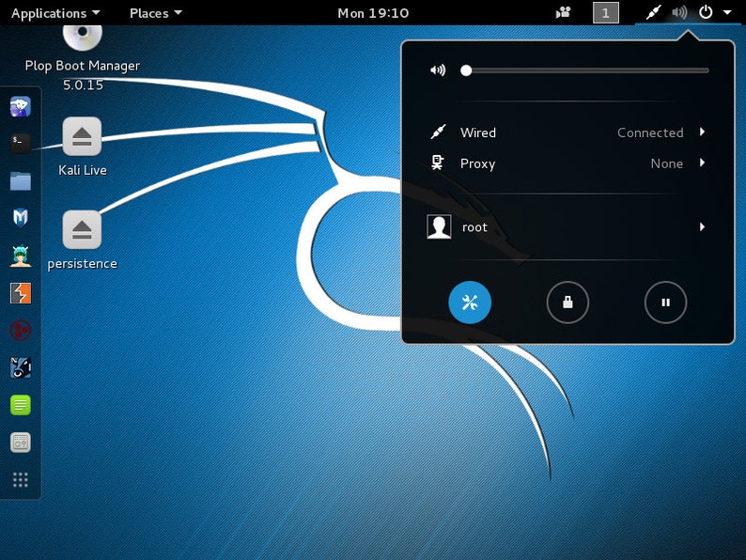Open the gray tweak tool icon in the dock
The width and height of the screenshot is (746, 560).
21,443
